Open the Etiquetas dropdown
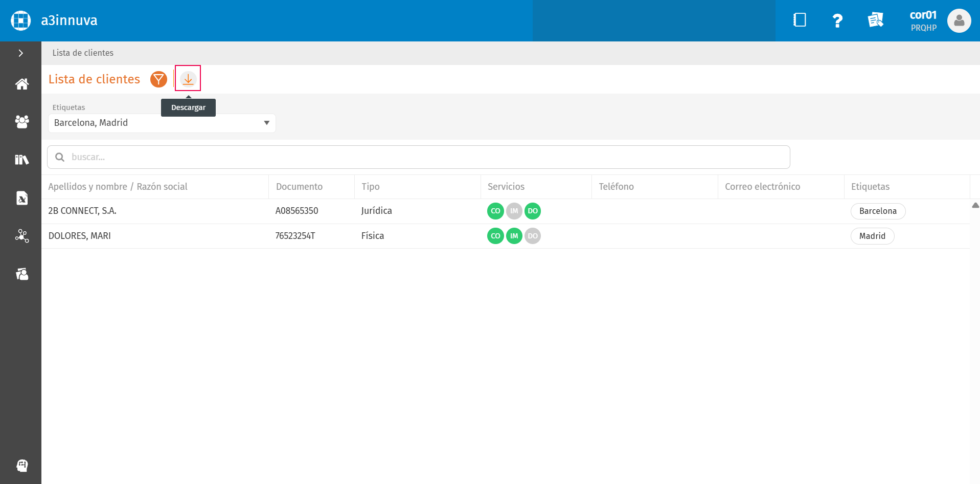 162,123
